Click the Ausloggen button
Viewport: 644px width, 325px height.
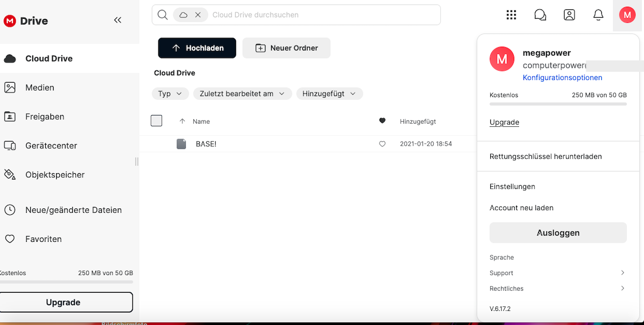click(x=558, y=233)
